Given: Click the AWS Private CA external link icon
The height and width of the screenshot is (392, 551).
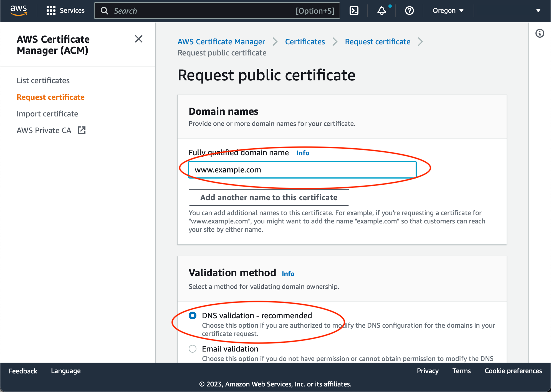Looking at the screenshot, I should tap(82, 130).
